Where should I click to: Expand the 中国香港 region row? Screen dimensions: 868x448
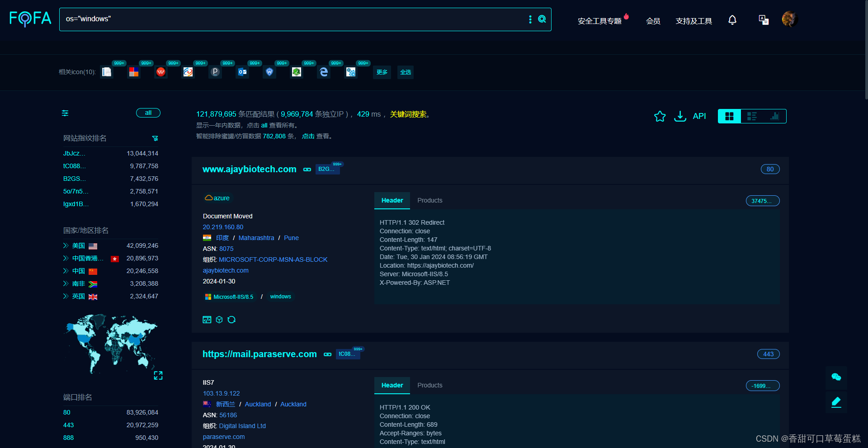[x=66, y=259]
